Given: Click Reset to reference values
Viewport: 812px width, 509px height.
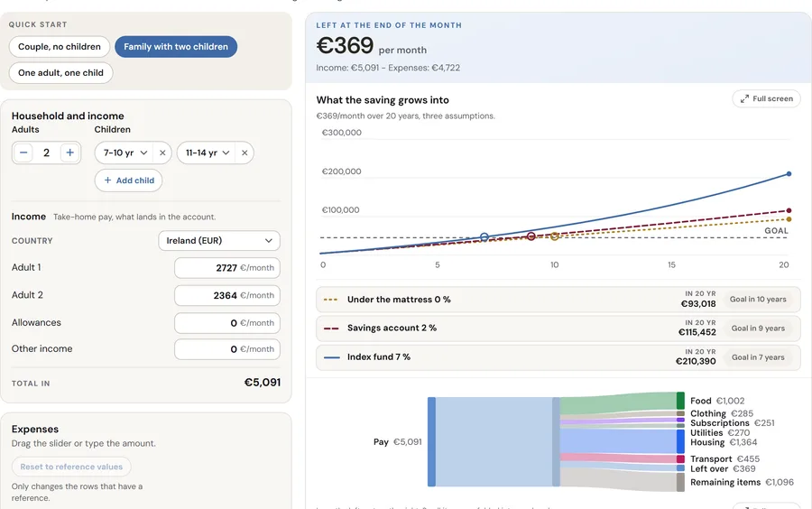Looking at the screenshot, I should [x=71, y=467].
